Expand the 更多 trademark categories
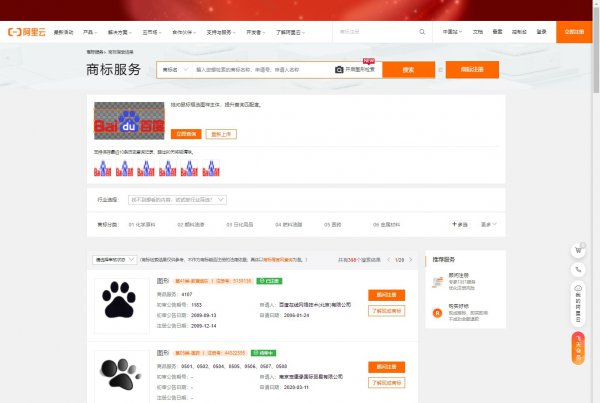The width and height of the screenshot is (600, 403). click(x=488, y=225)
